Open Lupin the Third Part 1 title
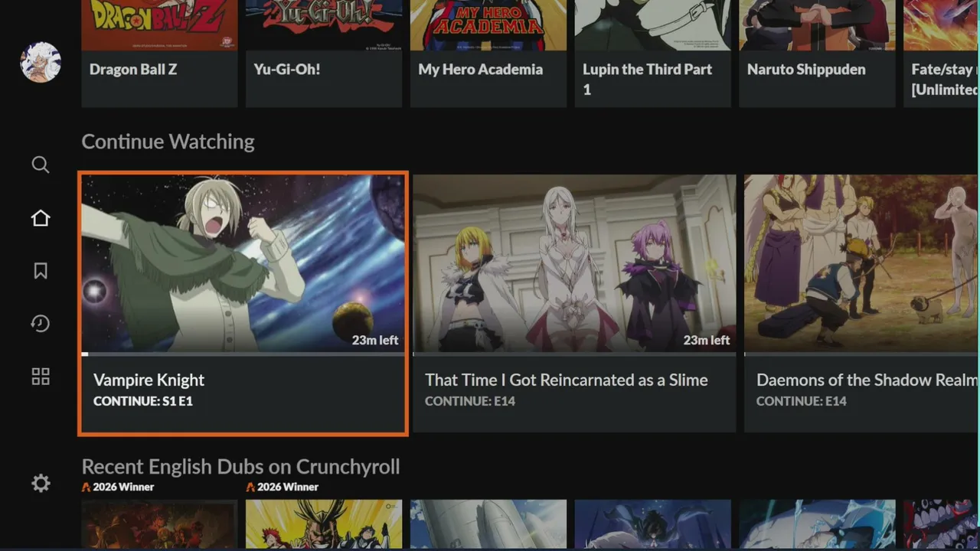 coord(648,79)
